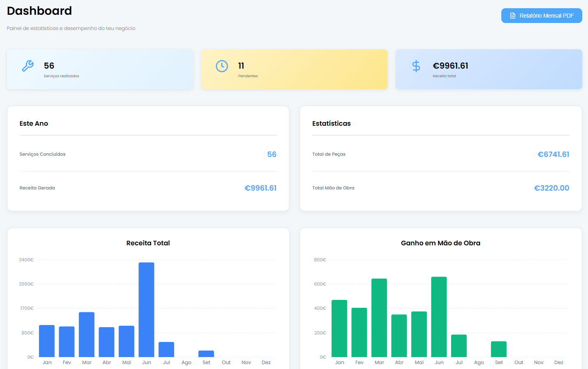Select the Jan bar in Mão de Obra chart
Viewport: 588px width, 369px height.
(339, 329)
